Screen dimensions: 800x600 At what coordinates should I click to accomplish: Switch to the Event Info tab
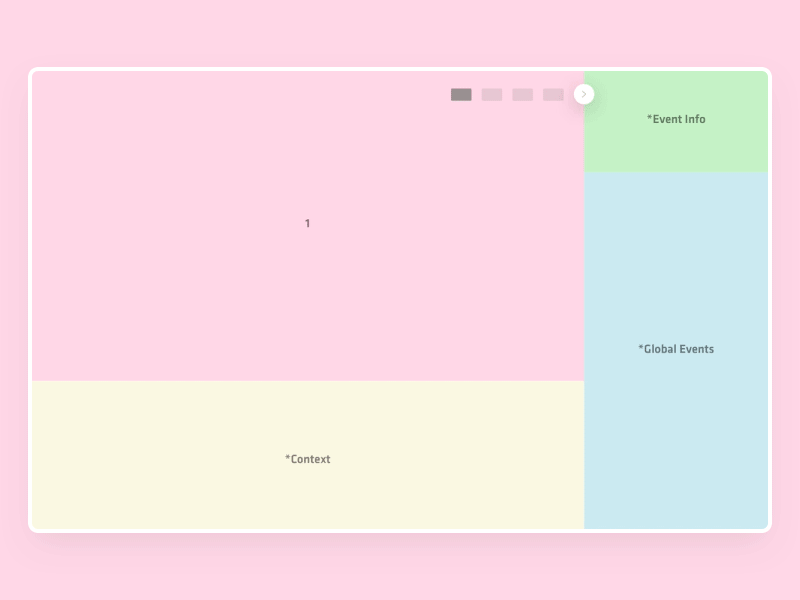point(675,119)
